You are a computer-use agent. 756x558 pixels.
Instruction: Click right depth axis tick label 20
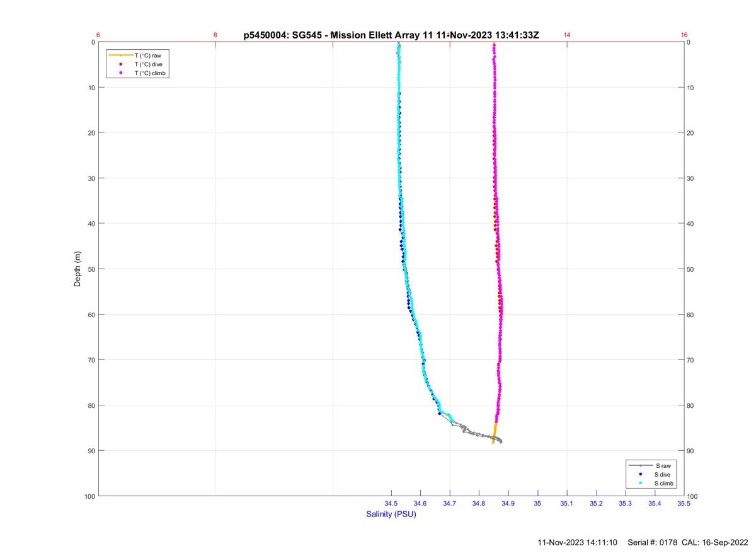[691, 133]
